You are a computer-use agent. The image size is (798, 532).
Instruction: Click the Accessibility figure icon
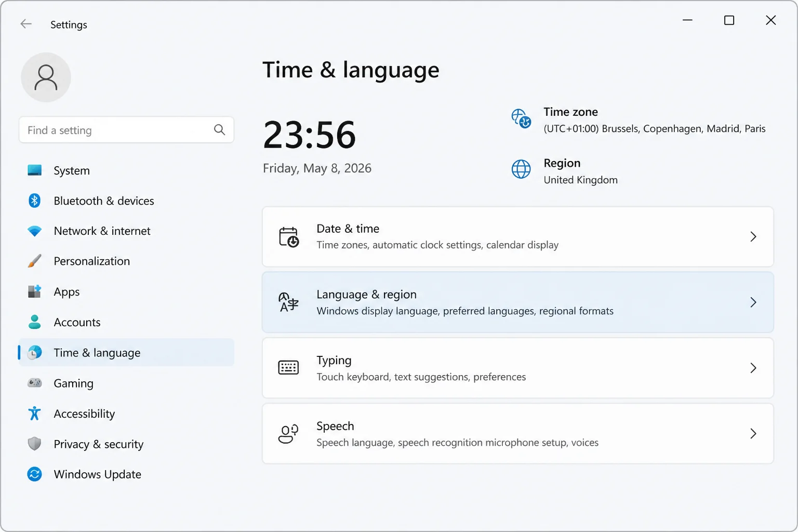click(x=35, y=414)
